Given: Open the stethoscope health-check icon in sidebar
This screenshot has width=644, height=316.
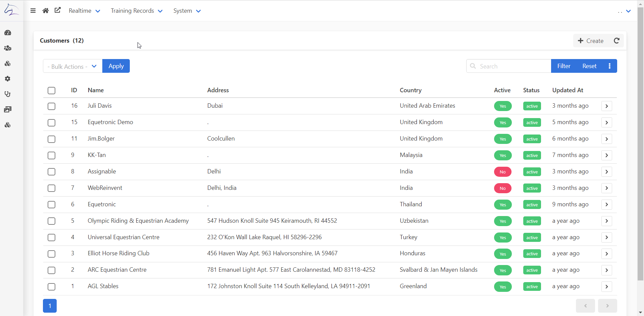Looking at the screenshot, I should point(7,94).
